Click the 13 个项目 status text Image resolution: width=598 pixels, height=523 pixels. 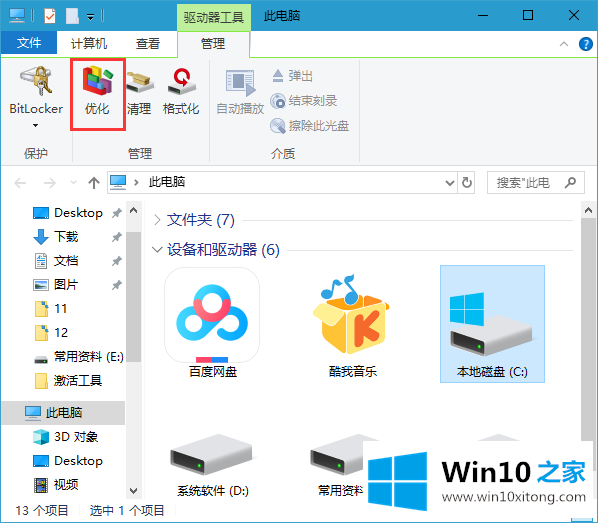(42, 510)
